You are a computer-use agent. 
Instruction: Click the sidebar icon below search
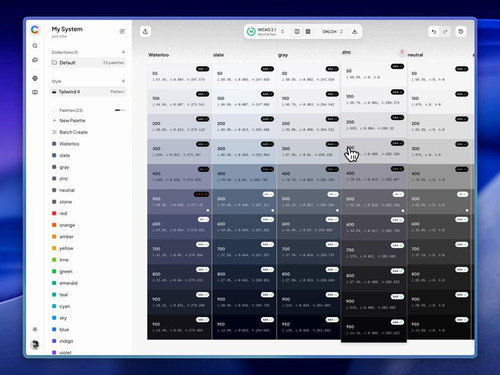pyautogui.click(x=35, y=60)
